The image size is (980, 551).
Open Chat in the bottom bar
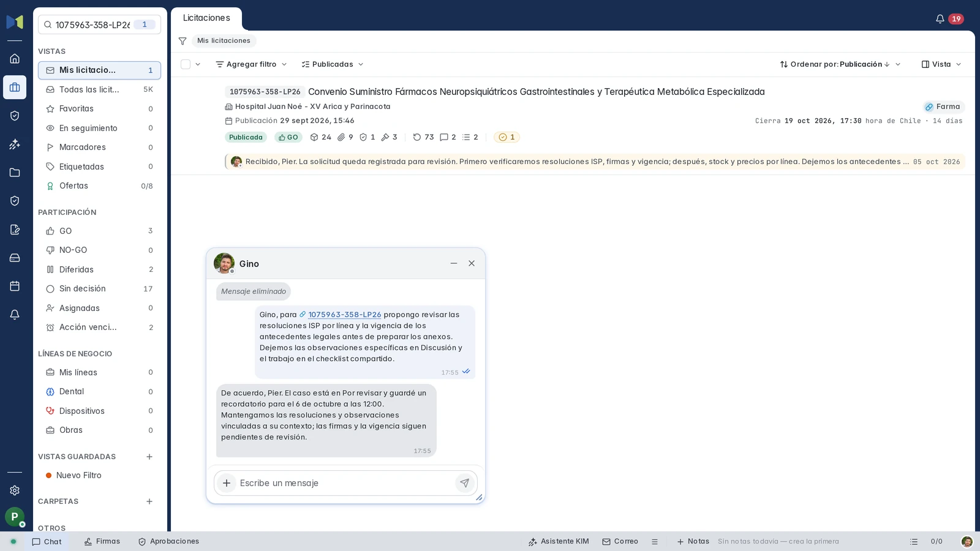(47, 542)
